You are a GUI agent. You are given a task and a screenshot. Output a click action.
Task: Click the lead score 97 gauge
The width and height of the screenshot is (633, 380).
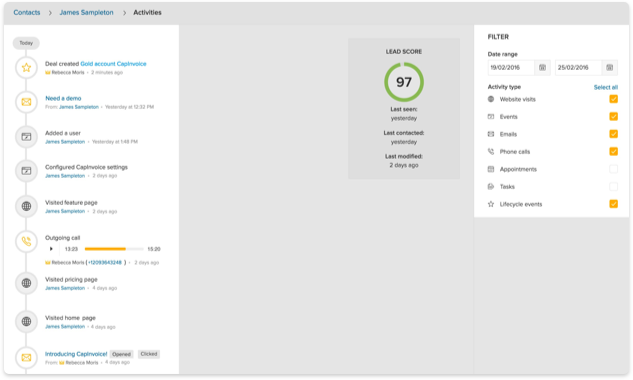click(404, 82)
